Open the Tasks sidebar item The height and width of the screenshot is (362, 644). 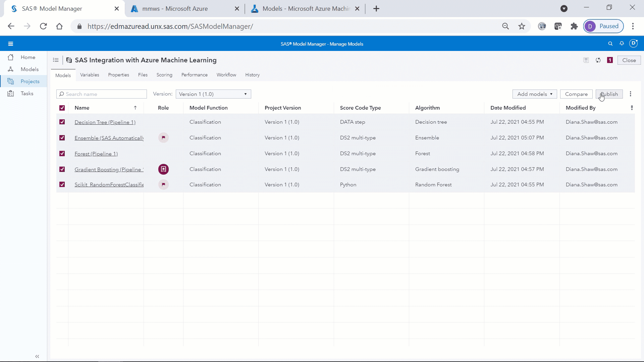(x=27, y=94)
